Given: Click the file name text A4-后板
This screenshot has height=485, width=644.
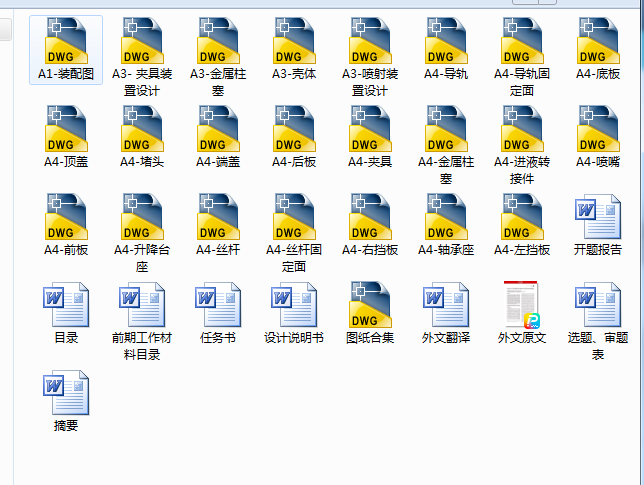Looking at the screenshot, I should (294, 162).
